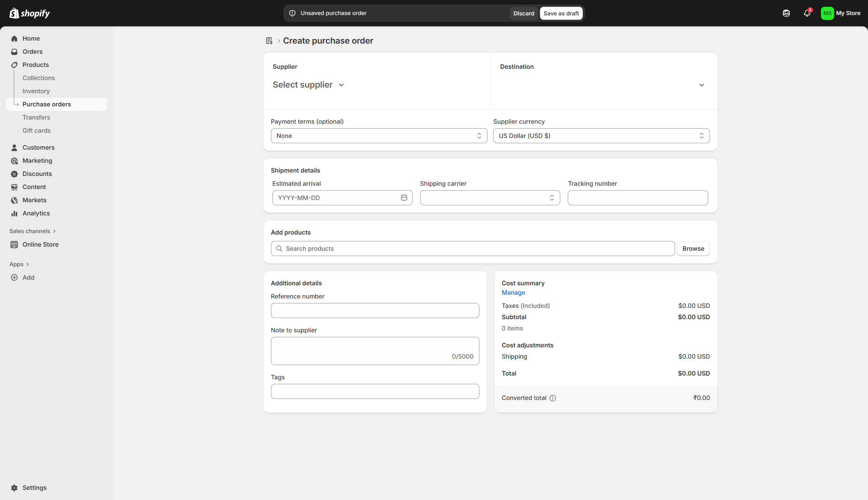Image resolution: width=868 pixels, height=500 pixels.
Task: Change the Supplier currency selection
Action: point(601,136)
